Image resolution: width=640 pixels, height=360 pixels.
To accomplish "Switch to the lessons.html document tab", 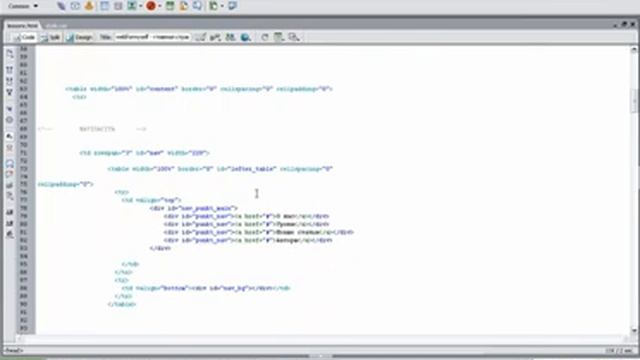I will point(22,26).
